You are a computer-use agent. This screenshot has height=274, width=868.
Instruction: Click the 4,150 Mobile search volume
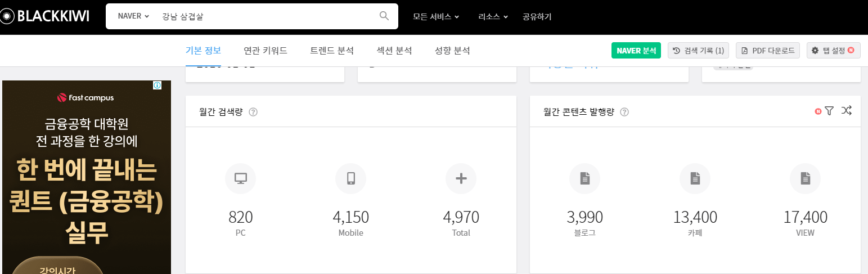[351, 217]
